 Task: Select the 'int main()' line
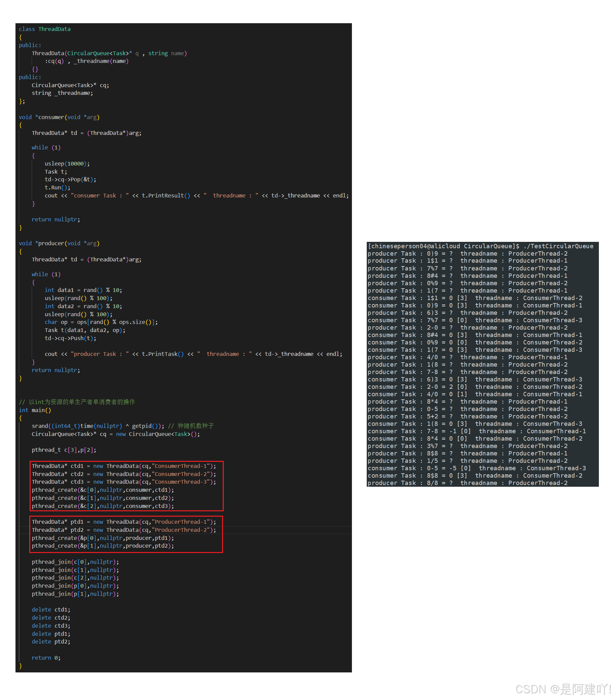click(35, 410)
